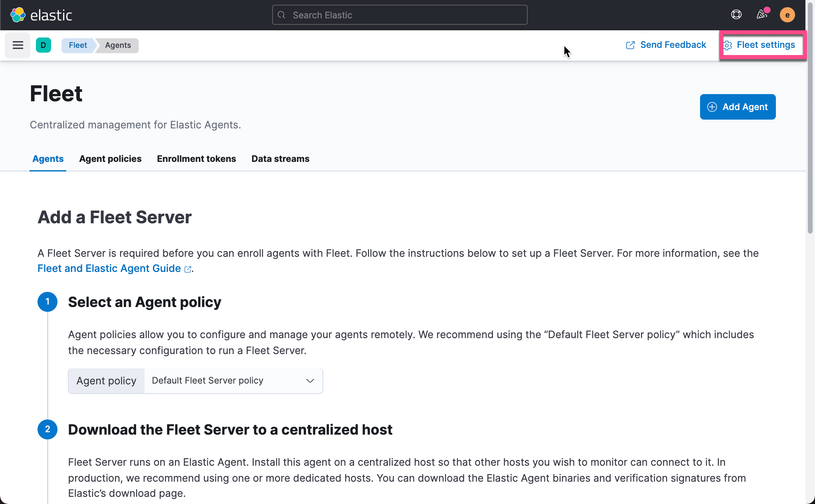Viewport: 815px width, 504px height.
Task: Click the Add Agent button
Action: click(x=738, y=107)
